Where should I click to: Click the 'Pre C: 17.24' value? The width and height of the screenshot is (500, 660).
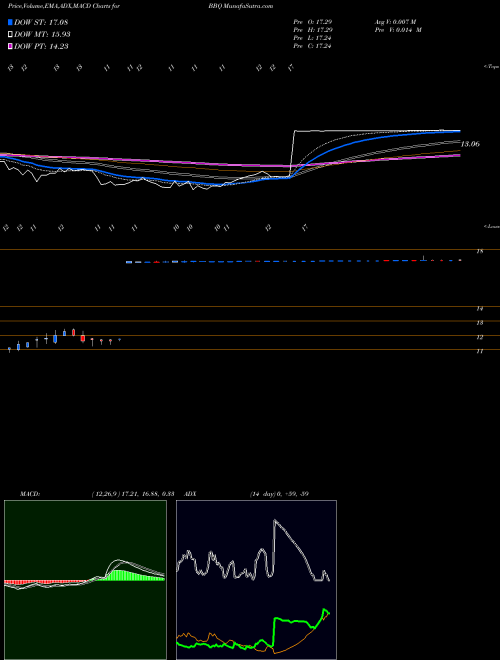312,46
